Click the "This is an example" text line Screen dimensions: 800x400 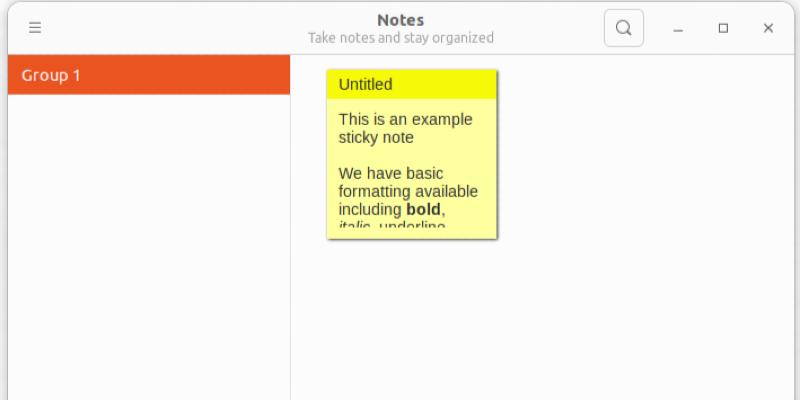pyautogui.click(x=405, y=119)
